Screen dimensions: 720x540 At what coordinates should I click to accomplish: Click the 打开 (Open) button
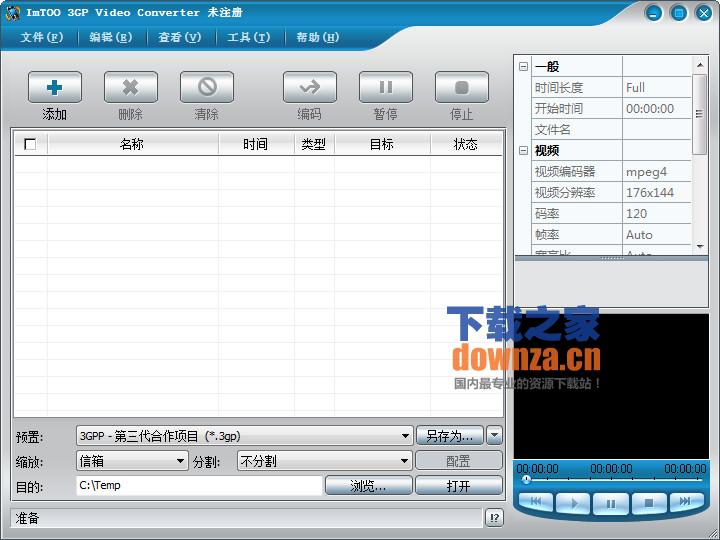coord(459,485)
